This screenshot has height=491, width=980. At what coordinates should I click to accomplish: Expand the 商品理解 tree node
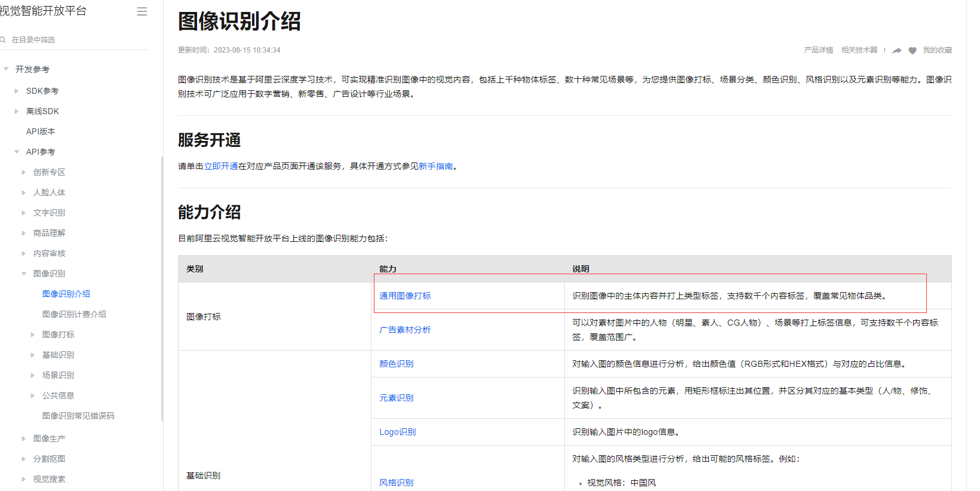click(x=24, y=233)
